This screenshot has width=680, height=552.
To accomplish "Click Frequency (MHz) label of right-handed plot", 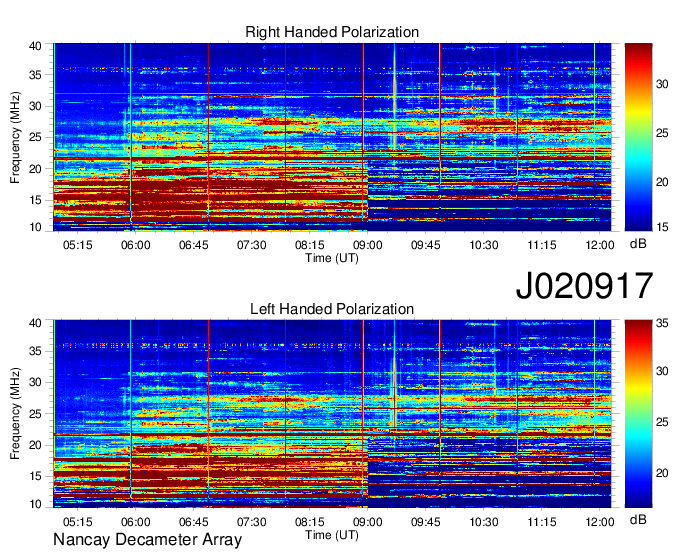I will (x=15, y=137).
